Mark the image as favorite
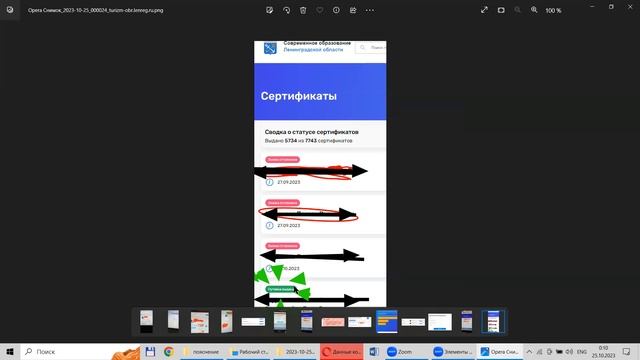This screenshot has height=360, width=640. point(320,10)
